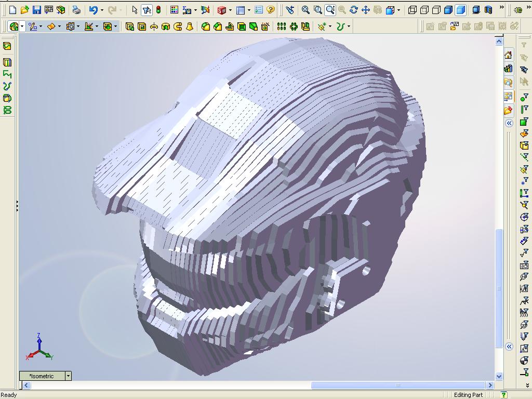532x399 pixels.
Task: Zoom to Fit the model
Action: (x=305, y=10)
